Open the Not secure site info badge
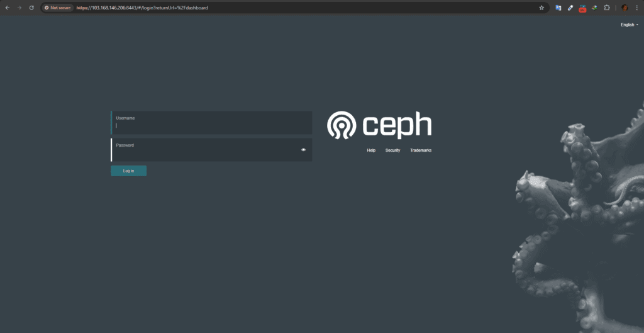The image size is (644, 333). 58,8
